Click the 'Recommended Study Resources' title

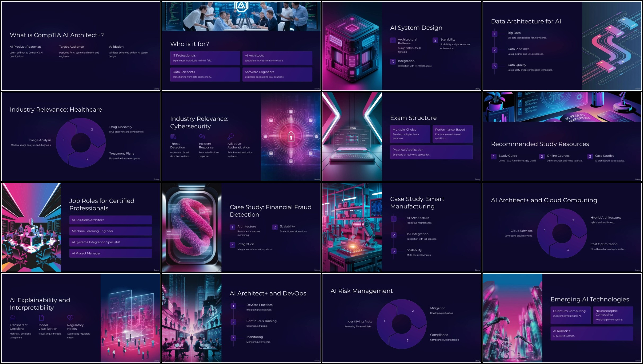(x=540, y=144)
